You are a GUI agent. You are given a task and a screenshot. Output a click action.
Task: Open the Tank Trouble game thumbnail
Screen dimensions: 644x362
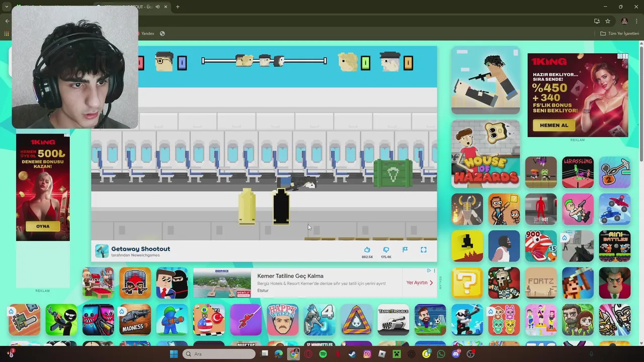click(393, 320)
